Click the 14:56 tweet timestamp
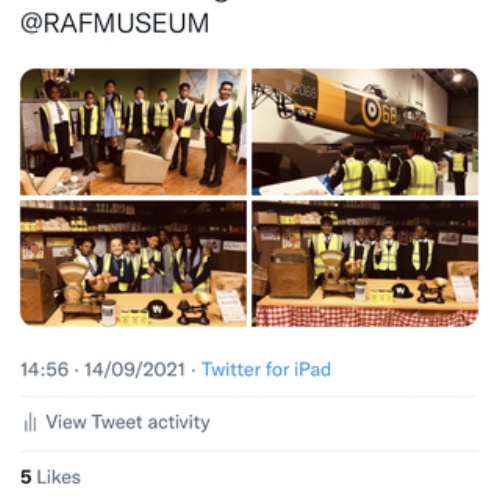The image size is (499, 498). [x=44, y=369]
